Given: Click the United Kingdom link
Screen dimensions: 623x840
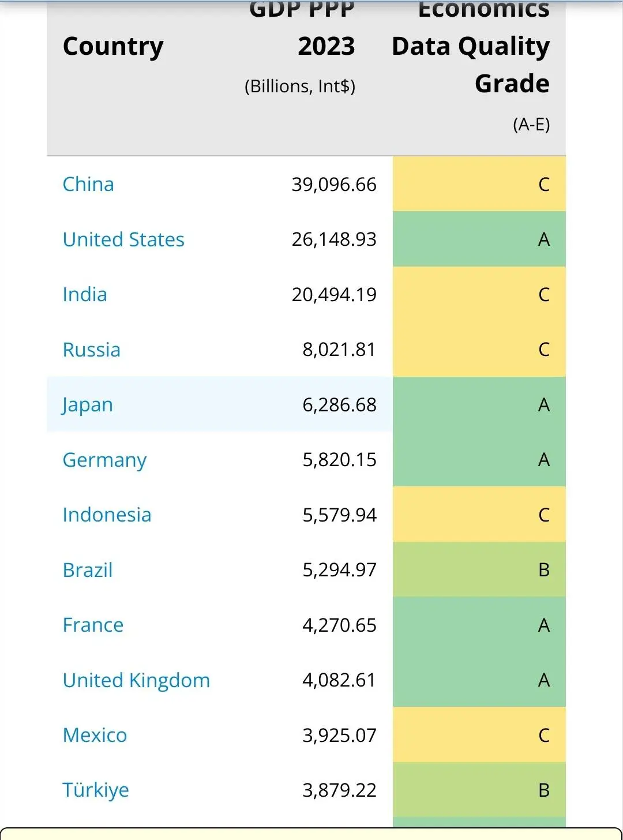Looking at the screenshot, I should [x=136, y=680].
